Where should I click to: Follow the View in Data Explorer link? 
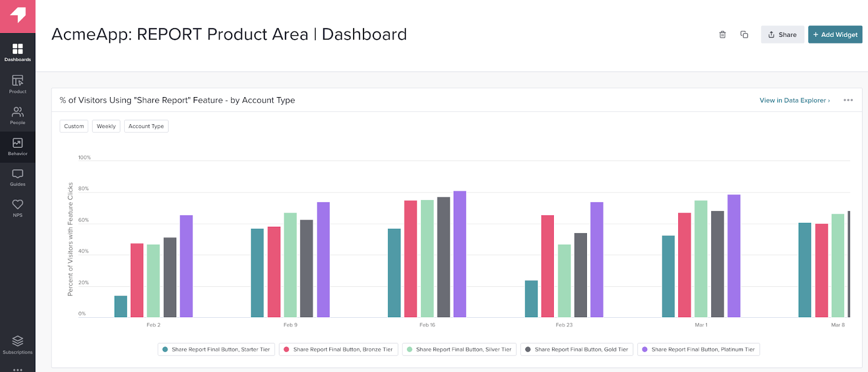795,100
